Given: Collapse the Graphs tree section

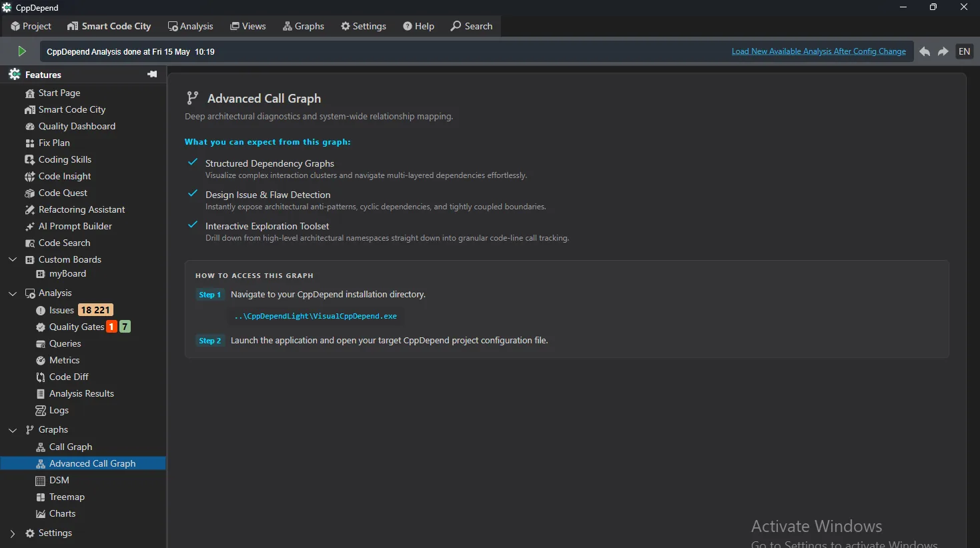Looking at the screenshot, I should pos(13,430).
